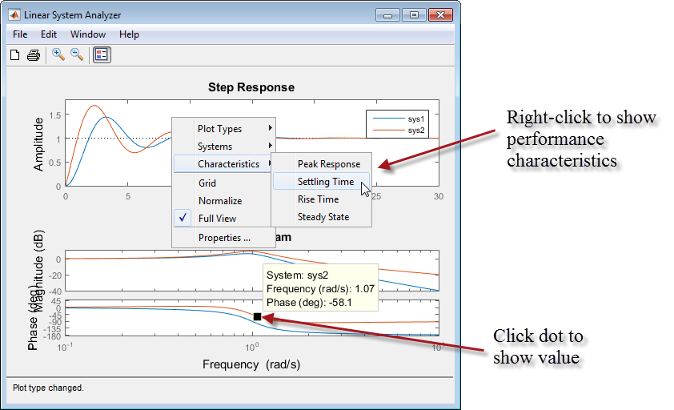Enable Grid from the context menu

tap(207, 183)
